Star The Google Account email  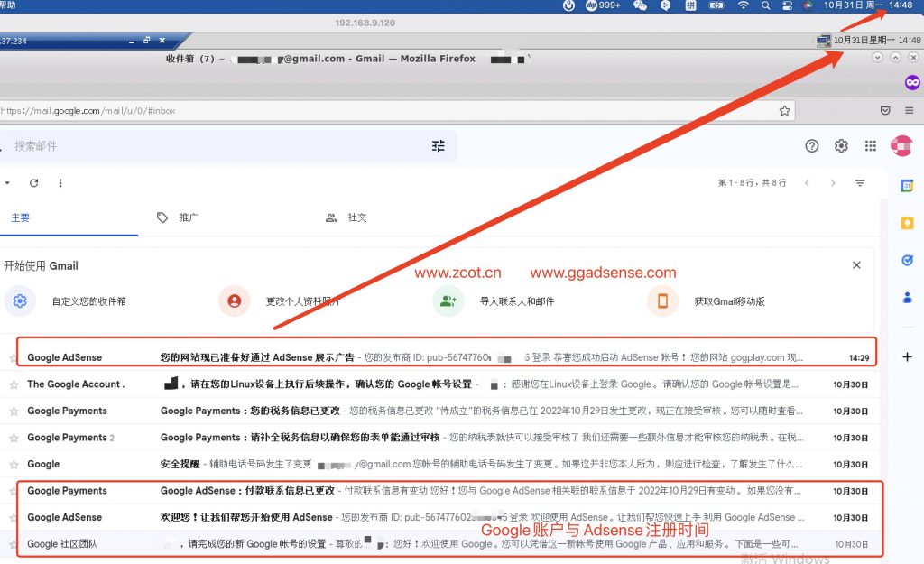(14, 384)
